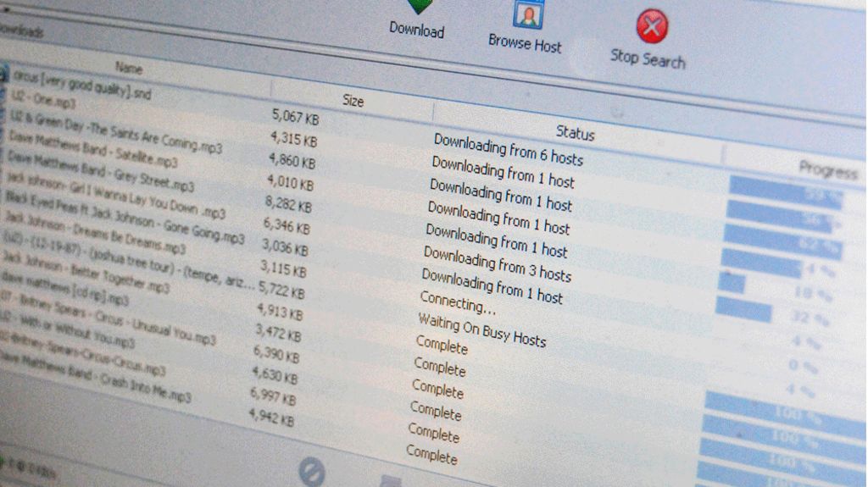The height and width of the screenshot is (487, 868).
Task: Select the circus [very good quality].snd download
Action: click(x=82, y=84)
